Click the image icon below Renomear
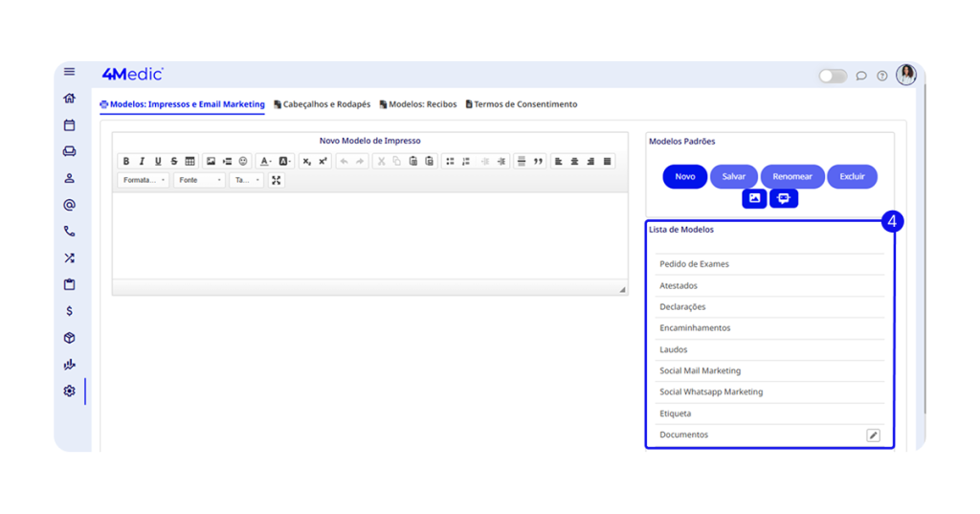 pyautogui.click(x=754, y=198)
